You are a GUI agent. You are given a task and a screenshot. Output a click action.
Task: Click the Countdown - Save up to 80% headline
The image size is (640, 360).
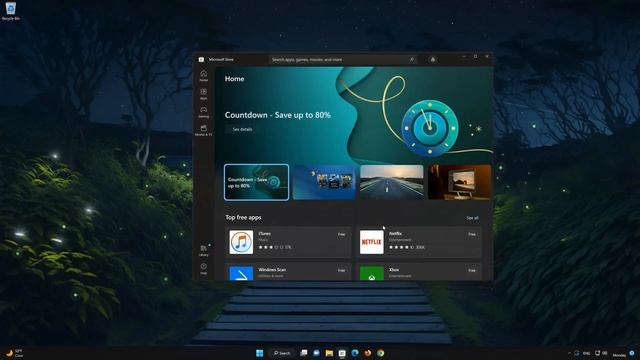coord(278,115)
